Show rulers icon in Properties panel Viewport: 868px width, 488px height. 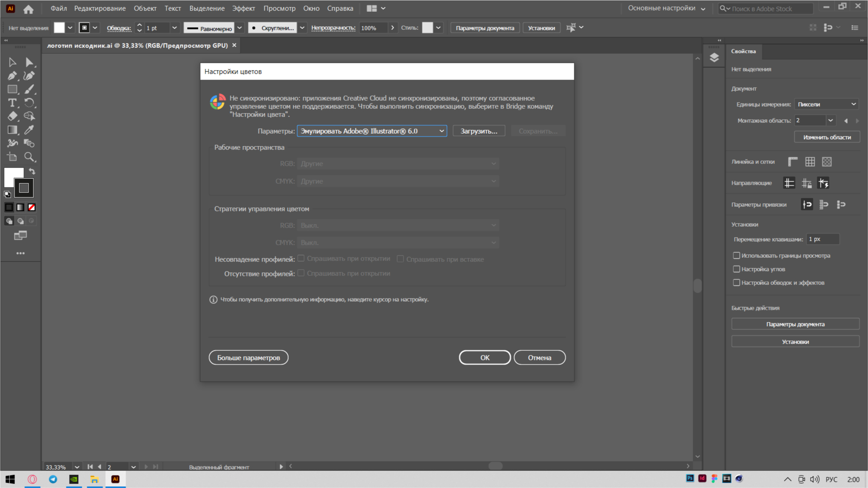pyautogui.click(x=793, y=162)
